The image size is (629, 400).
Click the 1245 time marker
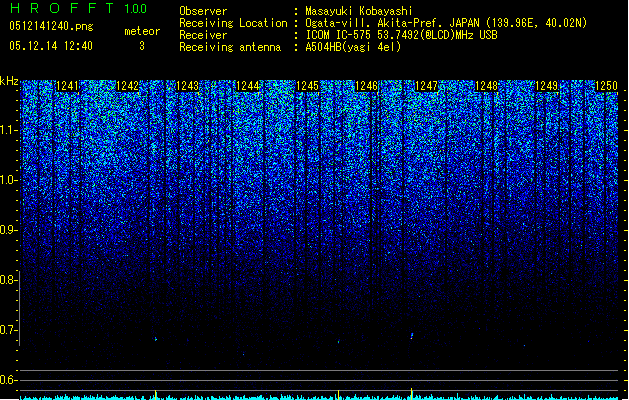307,86
